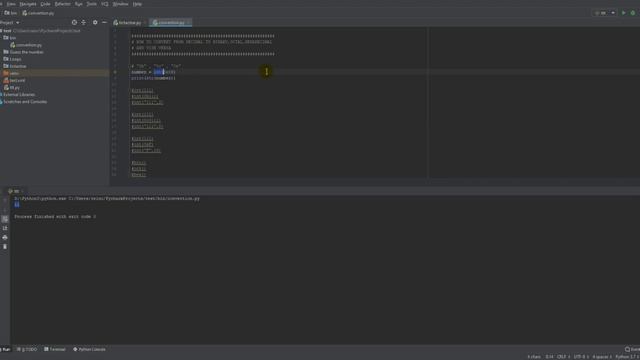The width and height of the screenshot is (640, 360).
Task: Open the Help menu
Action: [x=137, y=4]
